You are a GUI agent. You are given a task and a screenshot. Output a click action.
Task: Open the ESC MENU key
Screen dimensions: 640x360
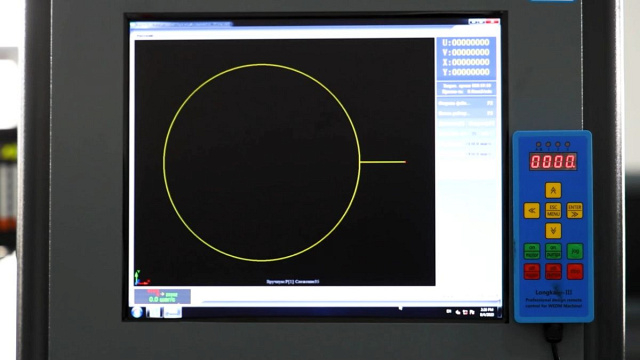(x=553, y=211)
